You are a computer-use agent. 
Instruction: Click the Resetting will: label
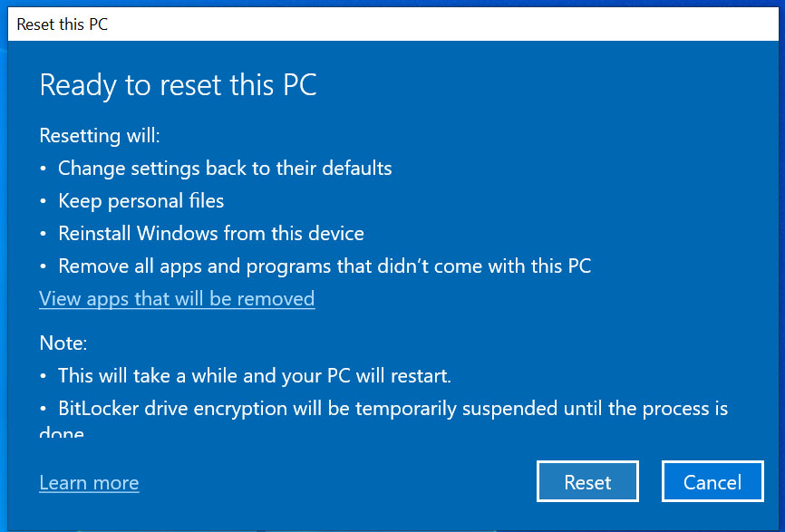[100, 136]
